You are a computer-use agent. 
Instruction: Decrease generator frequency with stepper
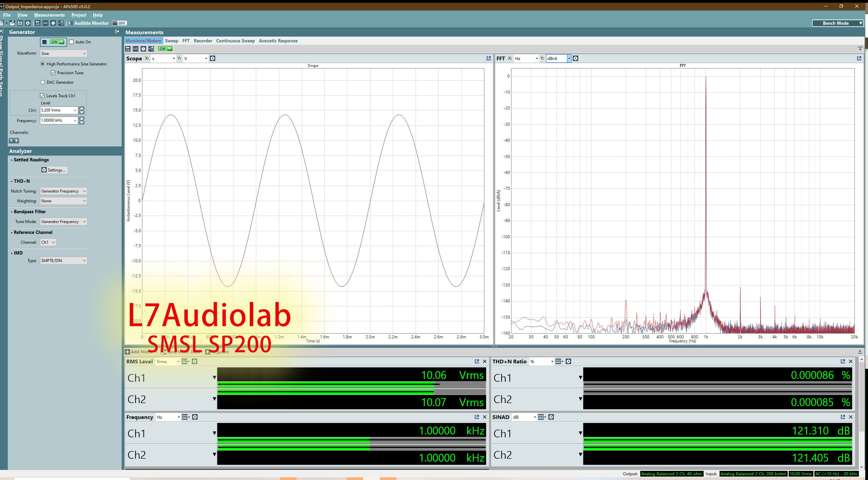click(82, 122)
